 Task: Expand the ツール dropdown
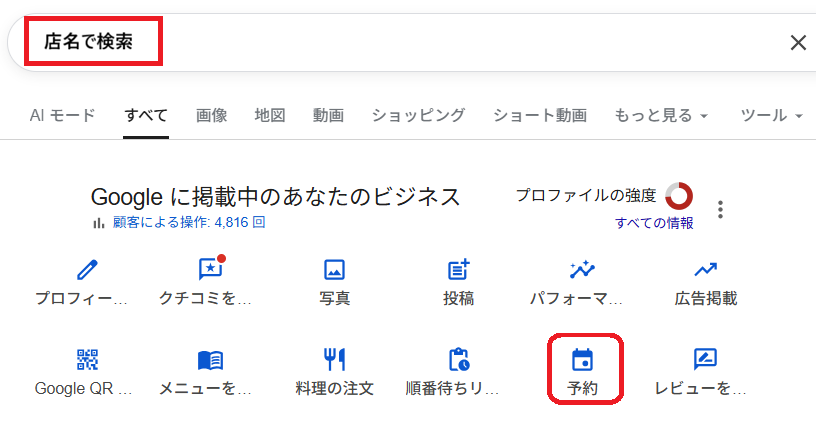[x=772, y=115]
